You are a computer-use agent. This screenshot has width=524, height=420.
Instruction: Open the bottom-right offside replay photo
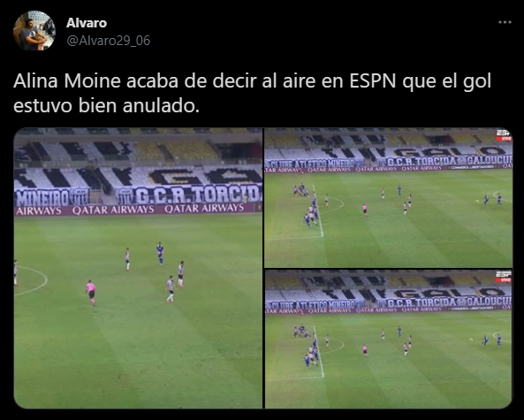[x=388, y=340]
